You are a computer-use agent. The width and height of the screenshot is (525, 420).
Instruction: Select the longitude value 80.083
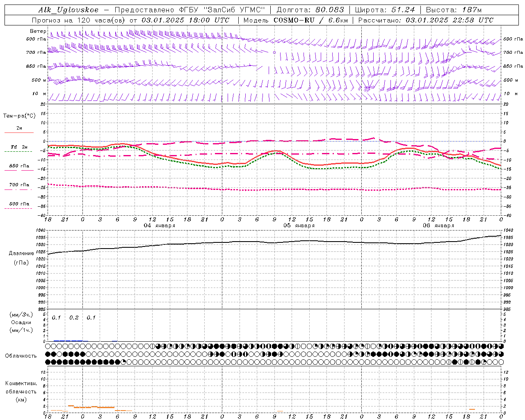pyautogui.click(x=330, y=10)
